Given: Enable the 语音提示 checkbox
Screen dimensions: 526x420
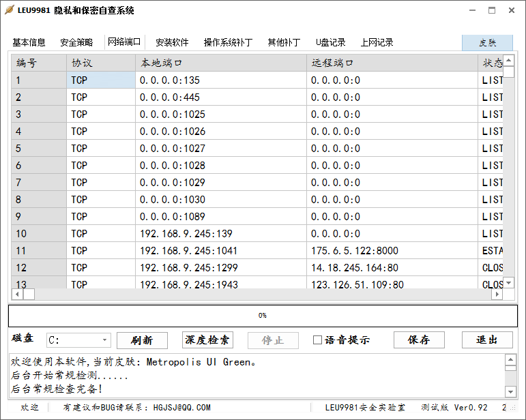Looking at the screenshot, I should point(317,340).
